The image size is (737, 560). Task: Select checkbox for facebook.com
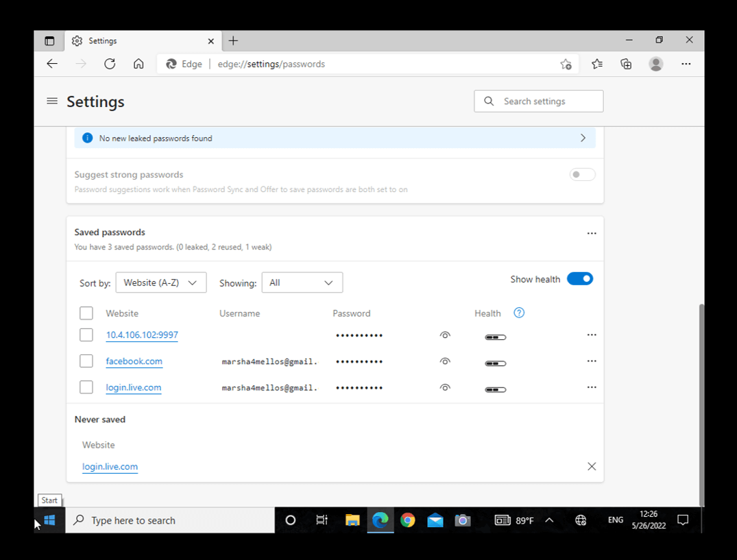pos(86,361)
